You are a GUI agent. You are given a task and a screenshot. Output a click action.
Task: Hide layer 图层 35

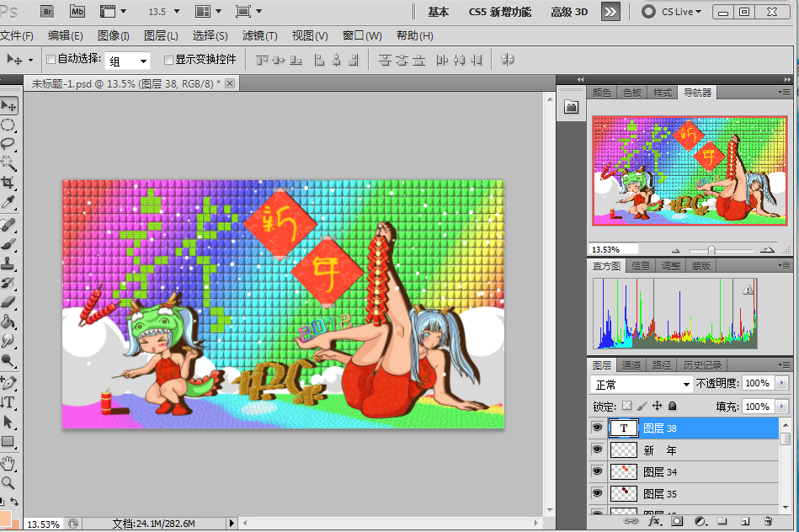click(597, 493)
